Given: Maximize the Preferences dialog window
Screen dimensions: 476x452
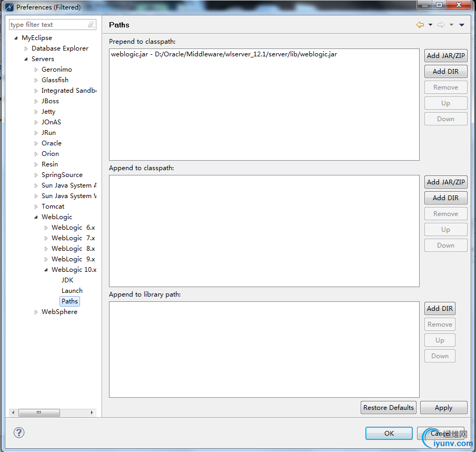Looking at the screenshot, I should [439, 5].
